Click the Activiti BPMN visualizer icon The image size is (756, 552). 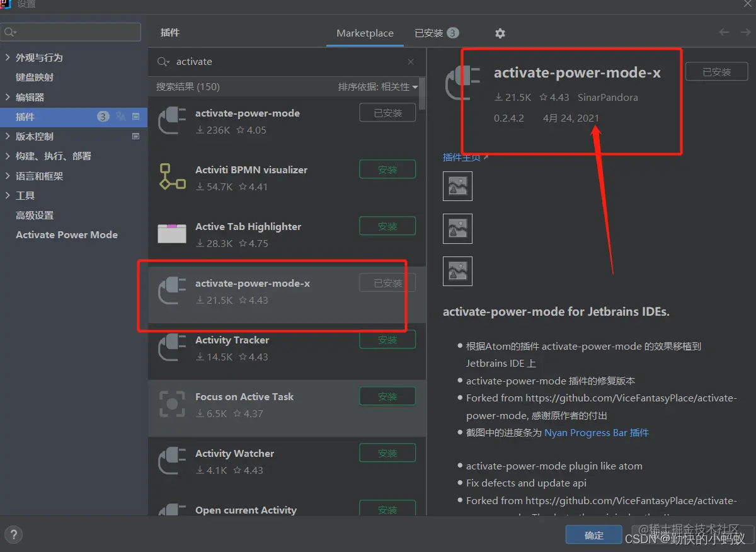[x=171, y=177]
